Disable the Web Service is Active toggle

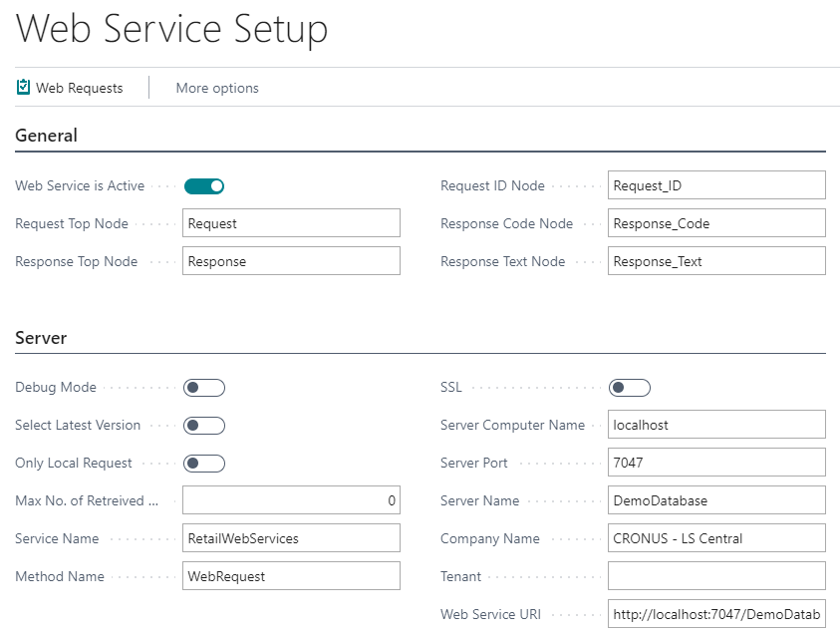tap(204, 185)
